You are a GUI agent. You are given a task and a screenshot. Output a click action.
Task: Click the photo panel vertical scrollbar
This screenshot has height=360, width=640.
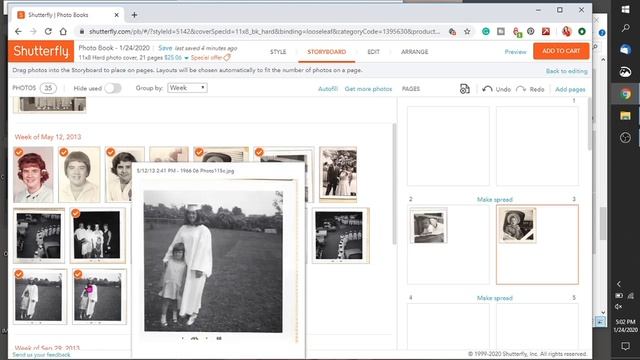click(x=394, y=184)
